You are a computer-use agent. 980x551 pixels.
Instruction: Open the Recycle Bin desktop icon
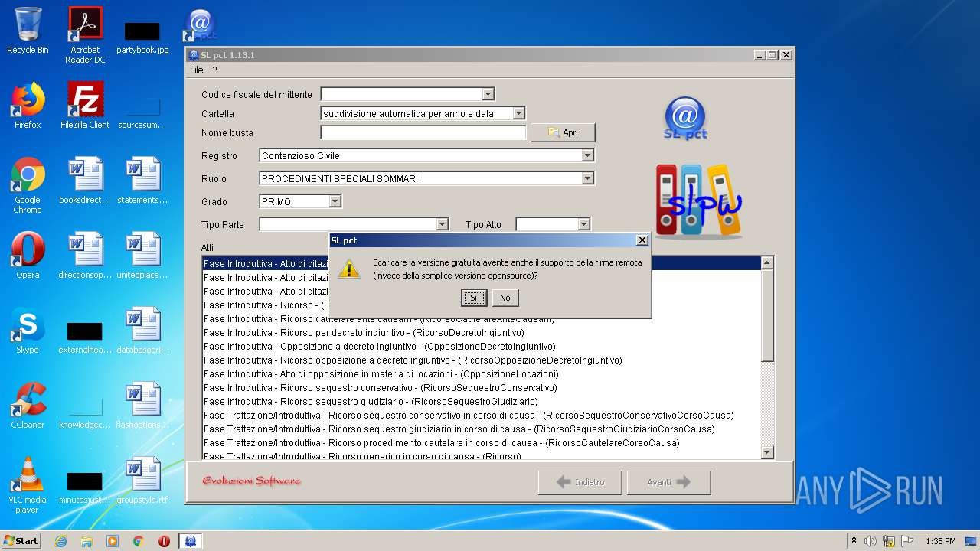28,31
